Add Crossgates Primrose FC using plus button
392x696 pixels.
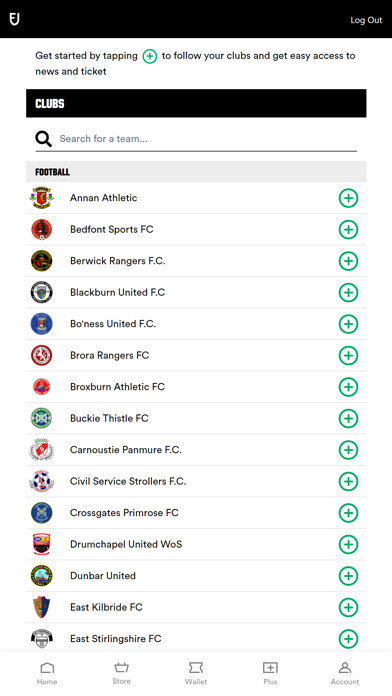point(348,513)
